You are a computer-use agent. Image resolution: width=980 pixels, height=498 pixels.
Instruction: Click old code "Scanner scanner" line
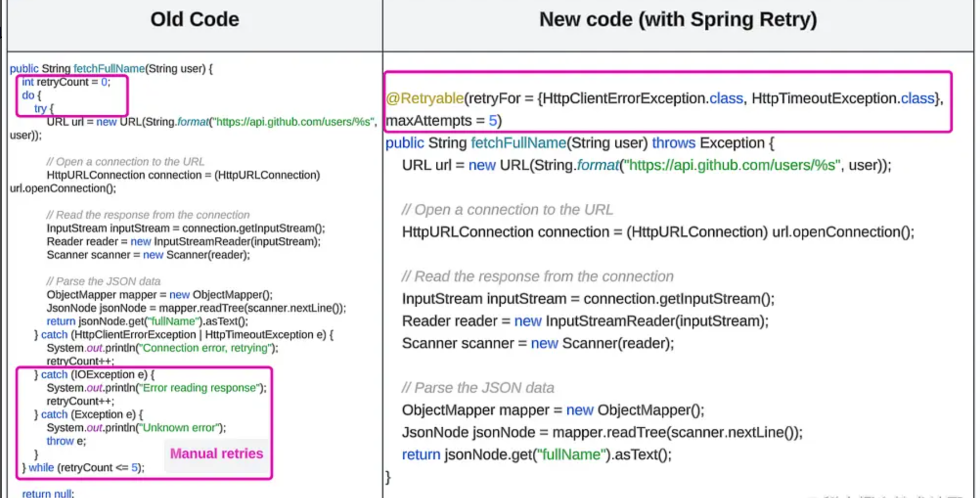[148, 255]
